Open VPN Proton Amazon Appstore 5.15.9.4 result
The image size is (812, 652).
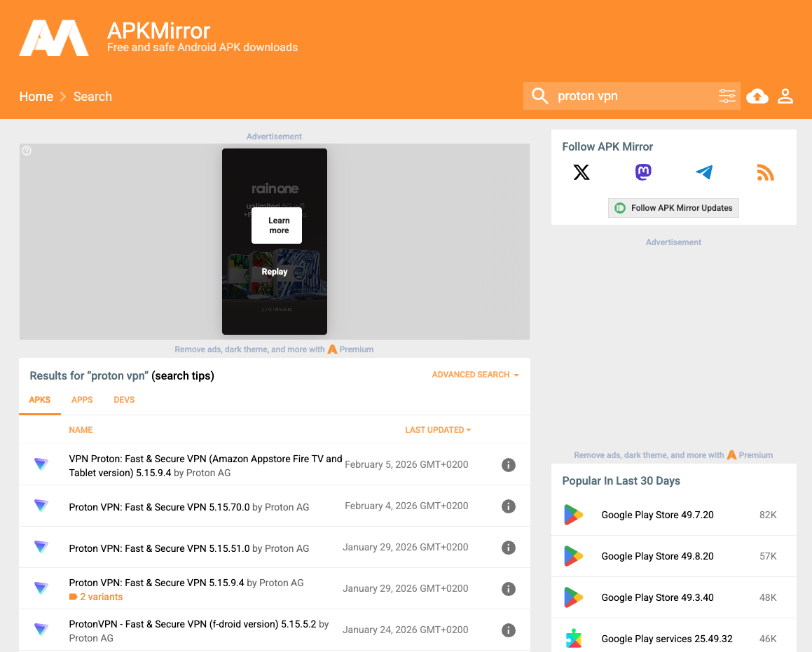(x=205, y=466)
